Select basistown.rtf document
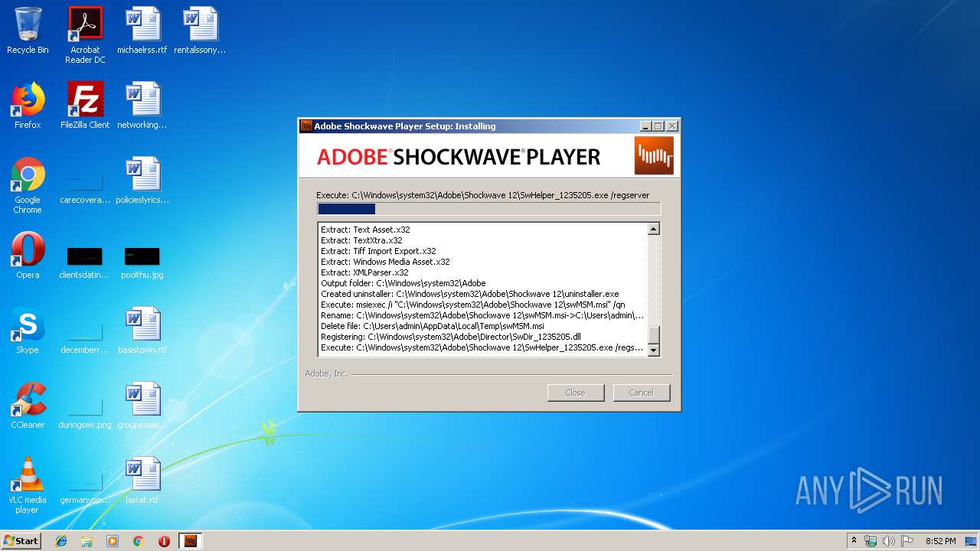 pyautogui.click(x=142, y=331)
